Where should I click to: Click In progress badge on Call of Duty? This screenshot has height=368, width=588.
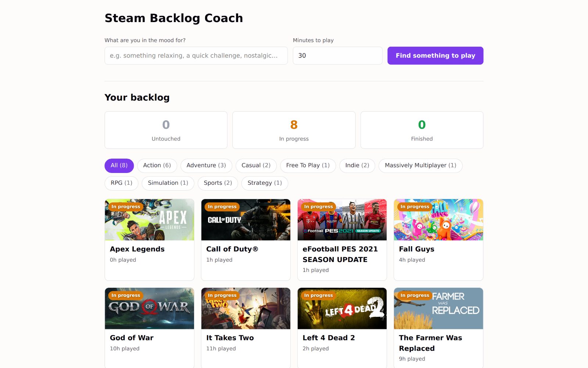(x=222, y=207)
